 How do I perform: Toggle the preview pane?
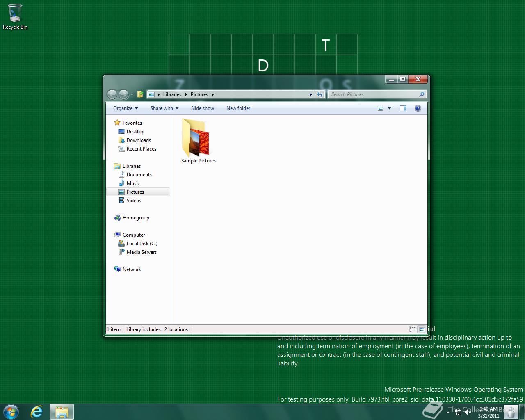(403, 108)
